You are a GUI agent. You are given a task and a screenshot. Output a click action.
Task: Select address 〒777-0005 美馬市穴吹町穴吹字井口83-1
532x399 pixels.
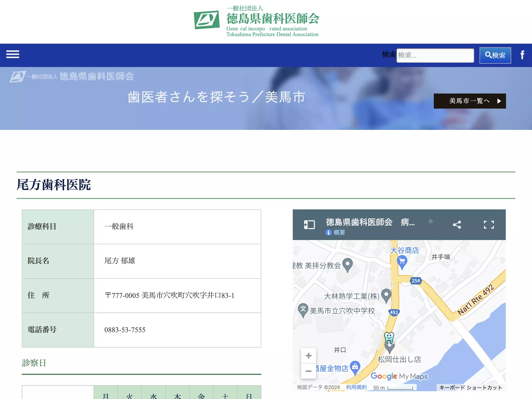pos(169,295)
